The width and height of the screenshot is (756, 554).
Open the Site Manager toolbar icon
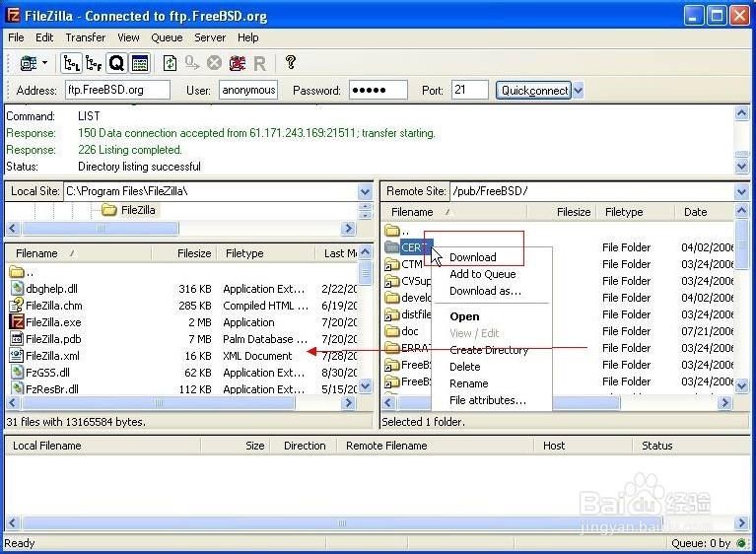[x=28, y=63]
